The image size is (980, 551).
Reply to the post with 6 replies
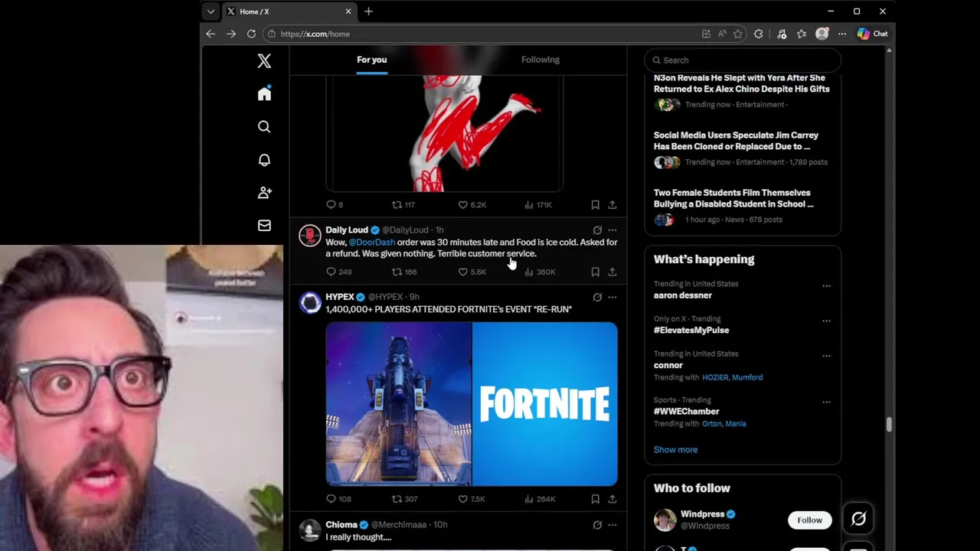(335, 204)
